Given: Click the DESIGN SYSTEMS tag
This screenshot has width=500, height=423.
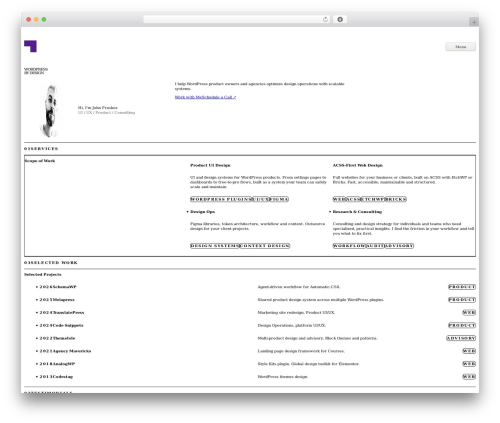Looking at the screenshot, I should [x=215, y=246].
